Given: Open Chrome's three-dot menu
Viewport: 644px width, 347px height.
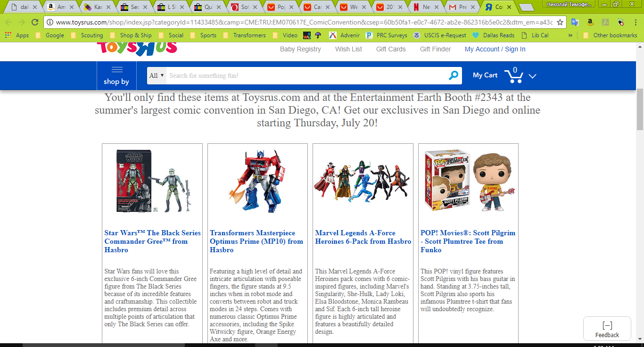Looking at the screenshot, I should click(x=636, y=22).
